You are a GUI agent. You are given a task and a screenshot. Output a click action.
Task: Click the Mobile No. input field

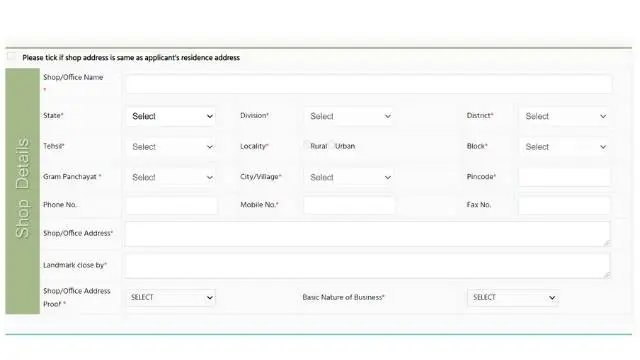pos(349,205)
